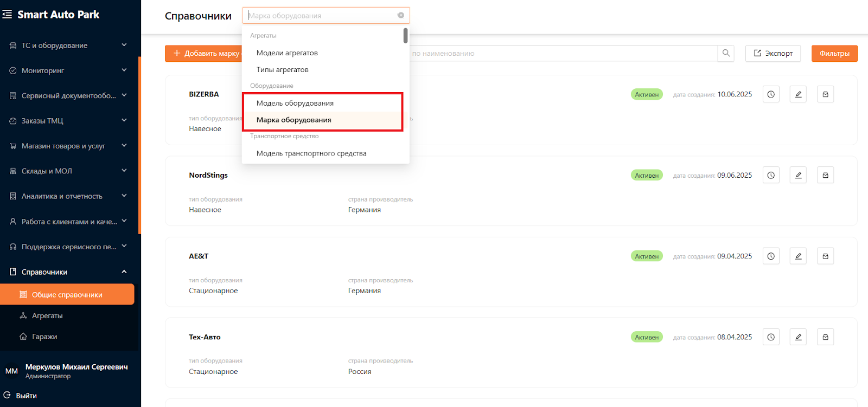Click the edit pencil icon for NordStings

pyautogui.click(x=798, y=175)
